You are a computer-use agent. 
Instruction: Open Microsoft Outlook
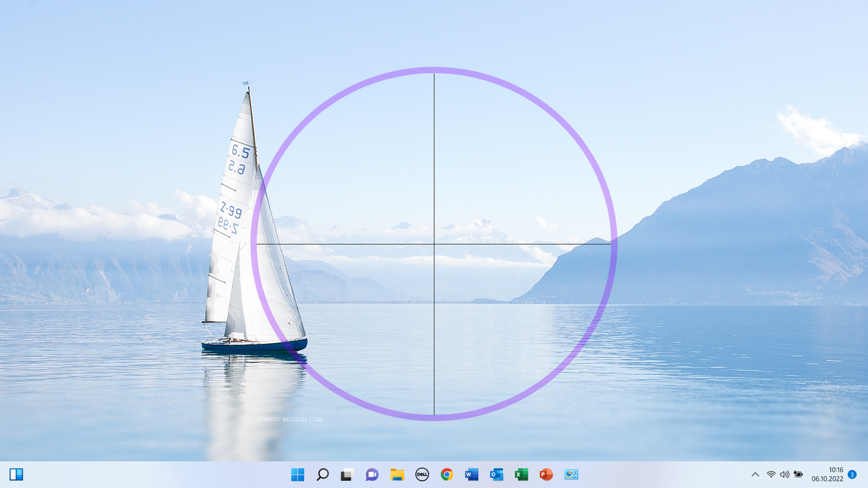tap(496, 475)
